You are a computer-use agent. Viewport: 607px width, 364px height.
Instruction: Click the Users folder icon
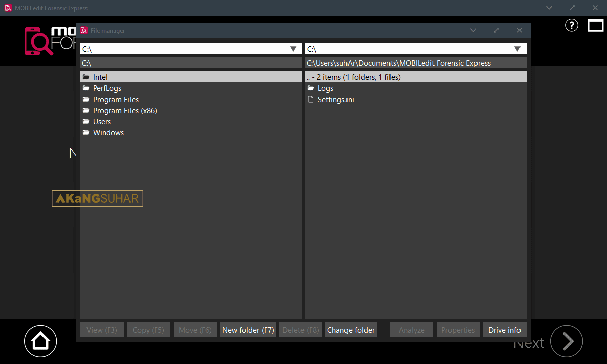click(x=86, y=122)
